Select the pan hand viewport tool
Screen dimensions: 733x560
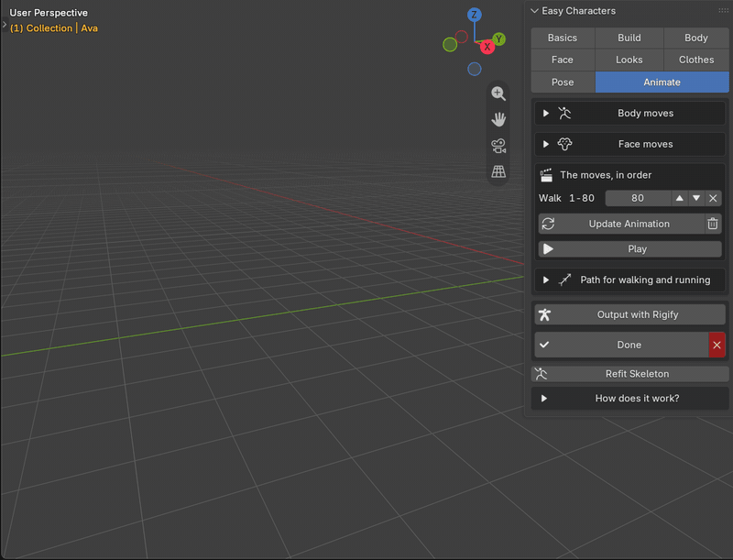(498, 119)
